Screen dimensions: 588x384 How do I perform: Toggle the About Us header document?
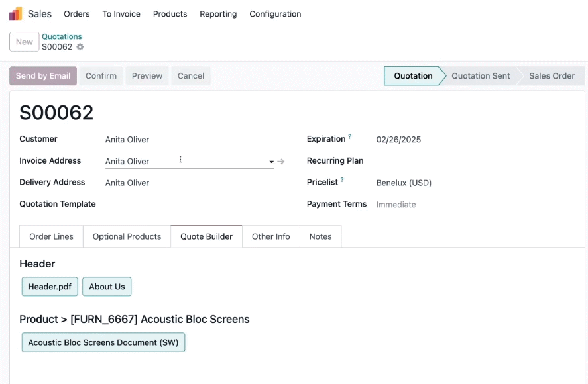pyautogui.click(x=107, y=287)
